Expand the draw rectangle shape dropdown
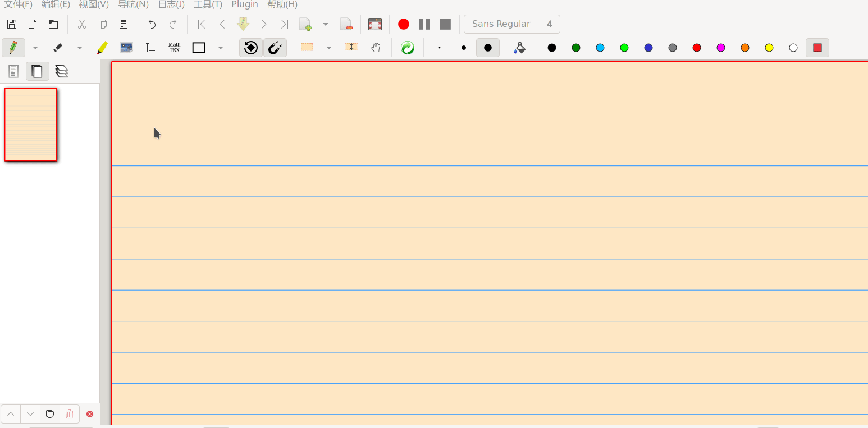Screen dimensions: 868x428 point(221,48)
